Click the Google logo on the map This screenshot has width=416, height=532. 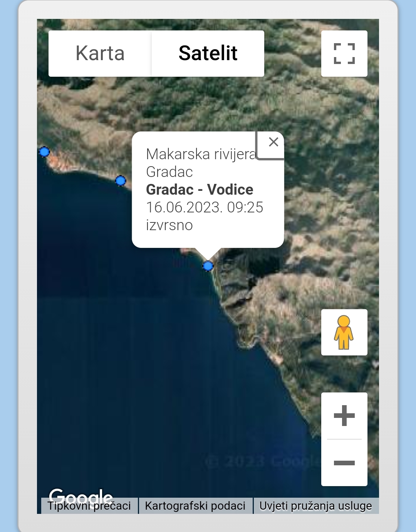pos(81,496)
